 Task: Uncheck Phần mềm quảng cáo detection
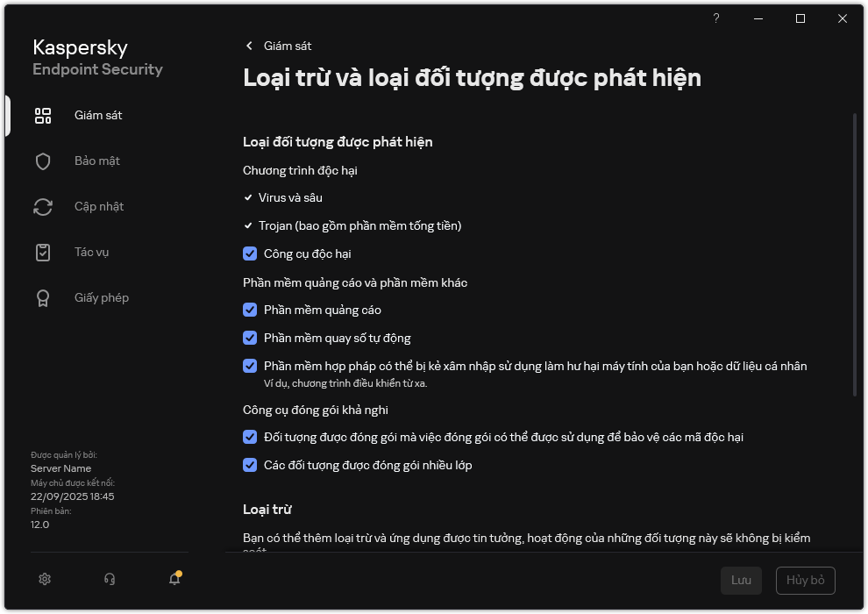pos(250,310)
